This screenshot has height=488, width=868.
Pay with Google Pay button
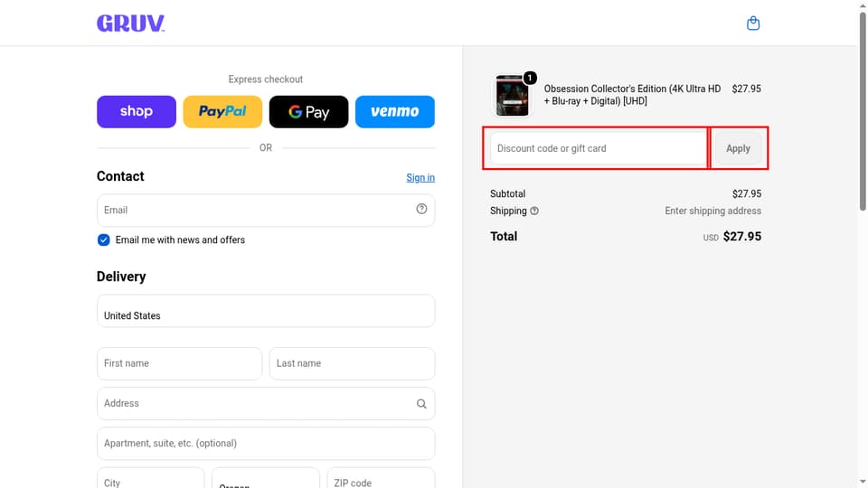click(309, 112)
